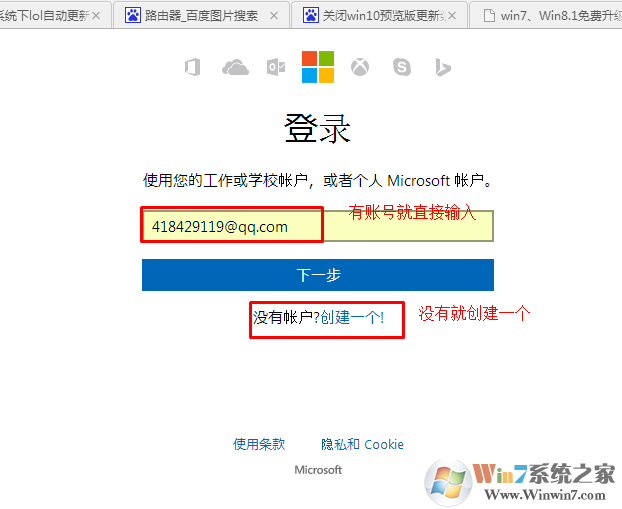Open the win7、Win8.1免费升级 tab
This screenshot has width=622, height=509.
[546, 15]
